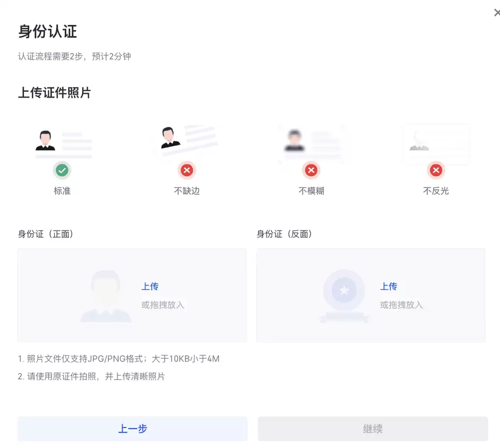Screen dimensions: 500x448
Task: Click the 上传 link for the ID front side
Action: [x=150, y=286]
